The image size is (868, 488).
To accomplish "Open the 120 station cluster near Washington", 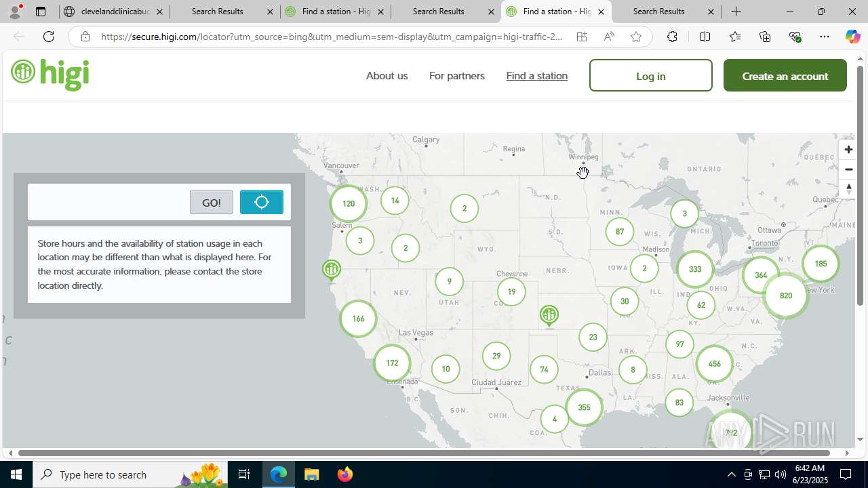I will click(x=349, y=203).
